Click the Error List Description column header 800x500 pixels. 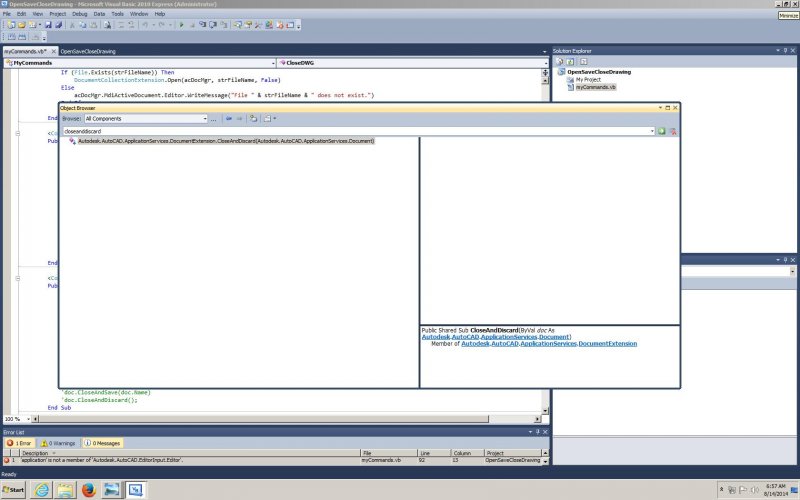click(x=189, y=453)
